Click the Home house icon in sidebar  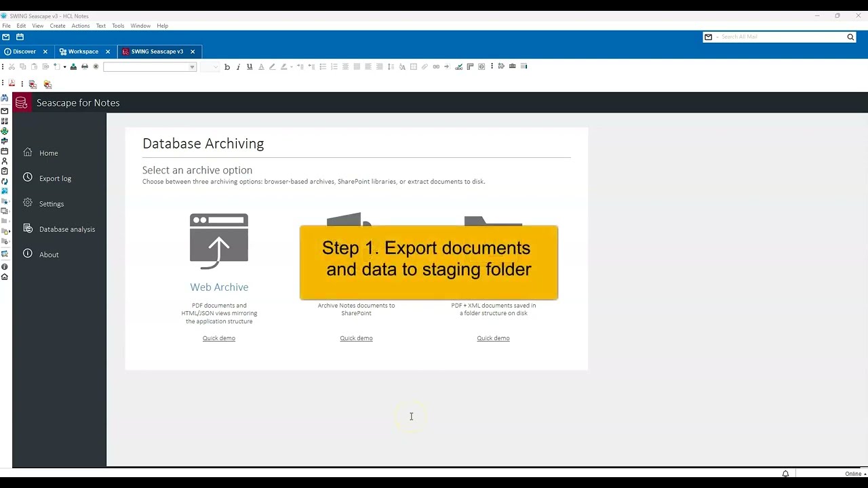tap(28, 152)
